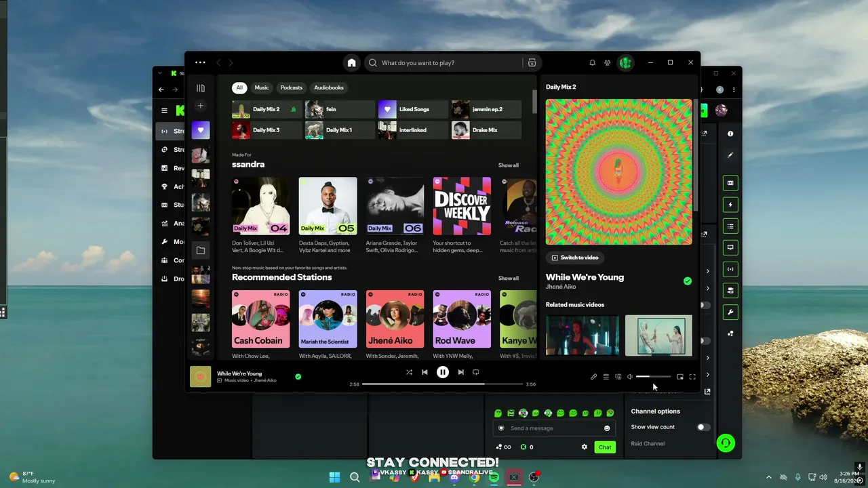Image resolution: width=868 pixels, height=488 pixels.
Task: Show hidden system tray icons
Action: (x=769, y=477)
